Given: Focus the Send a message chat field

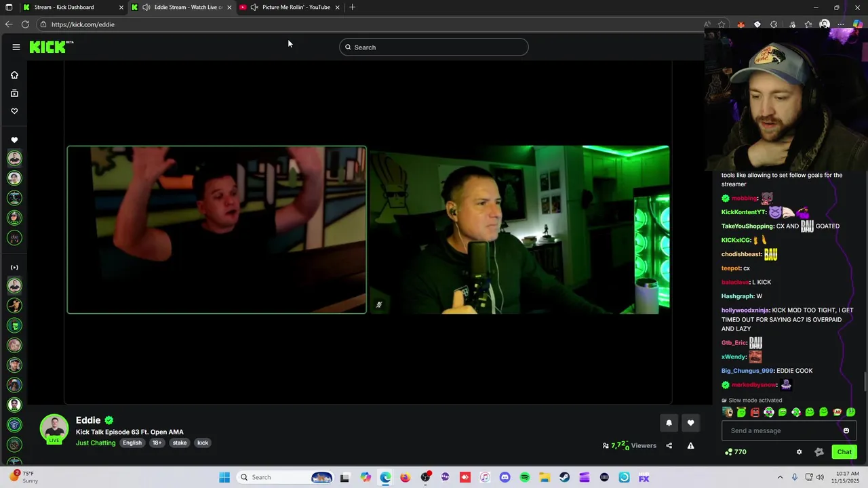Looking at the screenshot, I should pos(789,430).
